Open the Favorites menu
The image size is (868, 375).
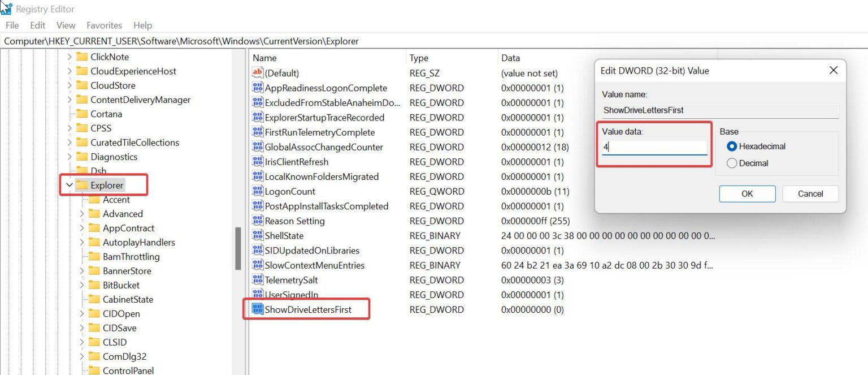(104, 25)
